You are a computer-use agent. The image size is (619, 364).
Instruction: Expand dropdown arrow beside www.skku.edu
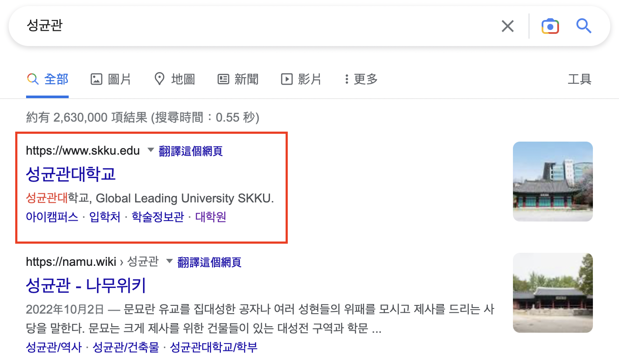point(150,150)
